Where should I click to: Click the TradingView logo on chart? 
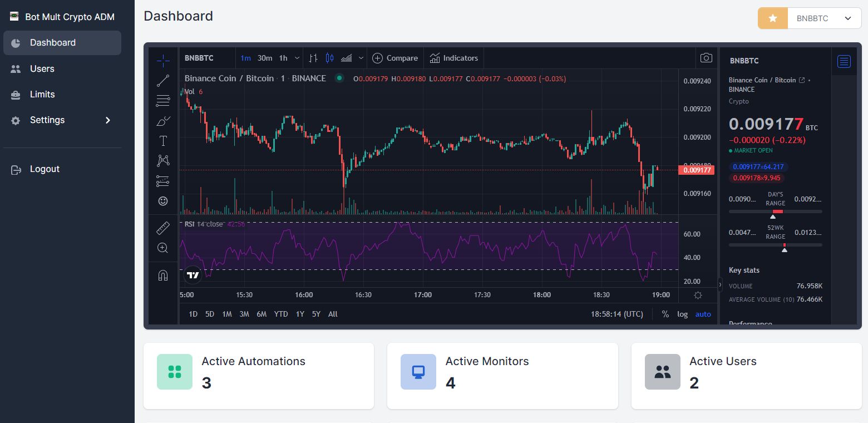click(x=193, y=274)
